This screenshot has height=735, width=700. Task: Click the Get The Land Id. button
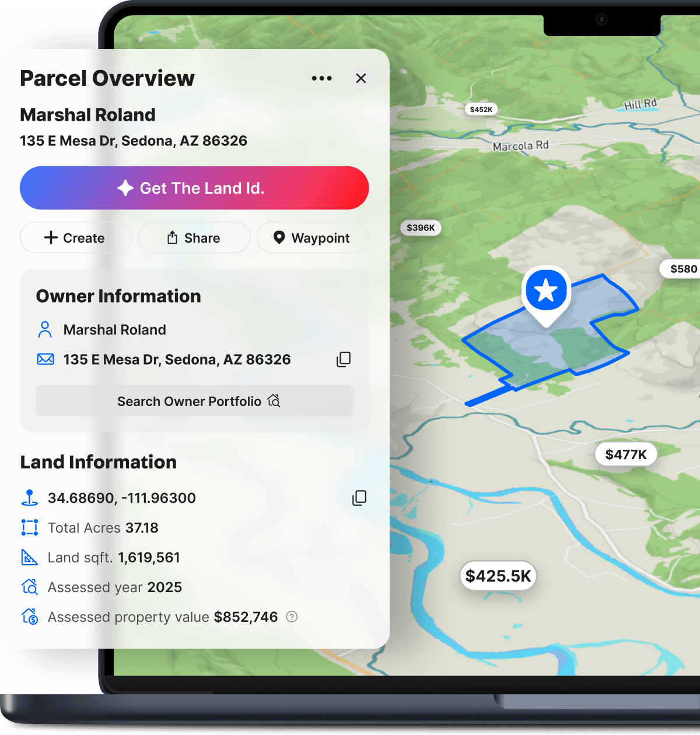pyautogui.click(x=194, y=188)
